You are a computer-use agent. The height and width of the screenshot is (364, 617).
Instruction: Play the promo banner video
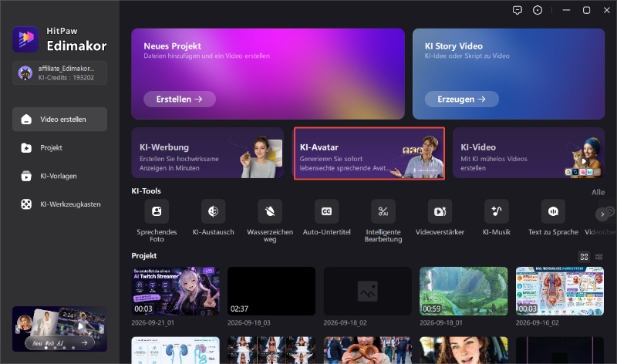(x=81, y=326)
